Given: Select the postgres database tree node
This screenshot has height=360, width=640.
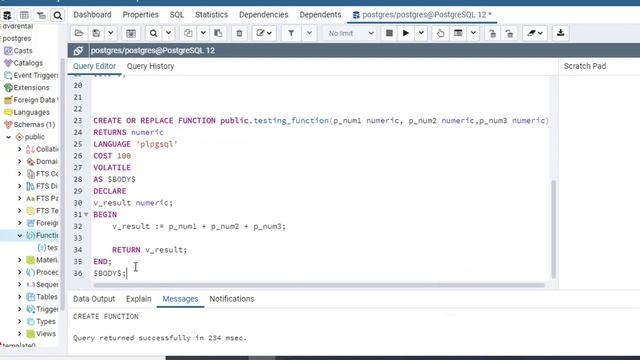Looking at the screenshot, I should (x=17, y=38).
